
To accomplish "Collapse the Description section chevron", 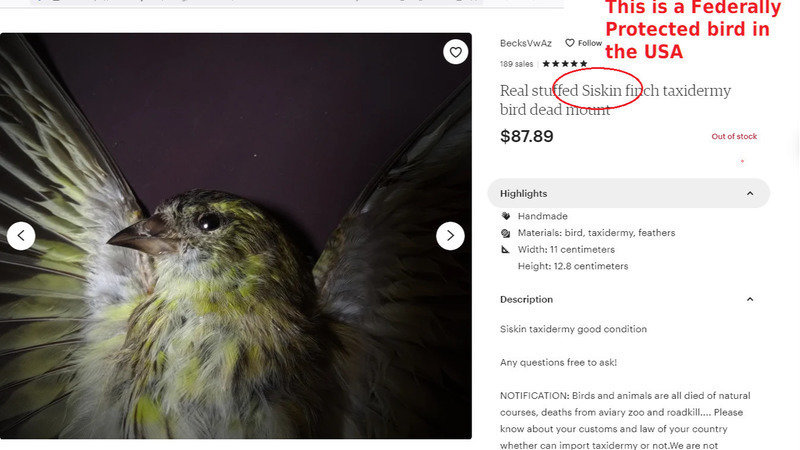I will tap(750, 299).
